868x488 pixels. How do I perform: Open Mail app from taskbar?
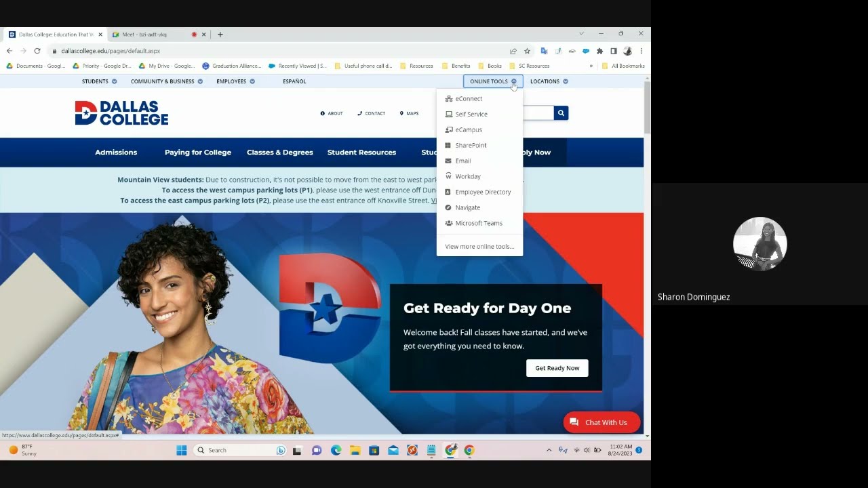tap(393, 450)
